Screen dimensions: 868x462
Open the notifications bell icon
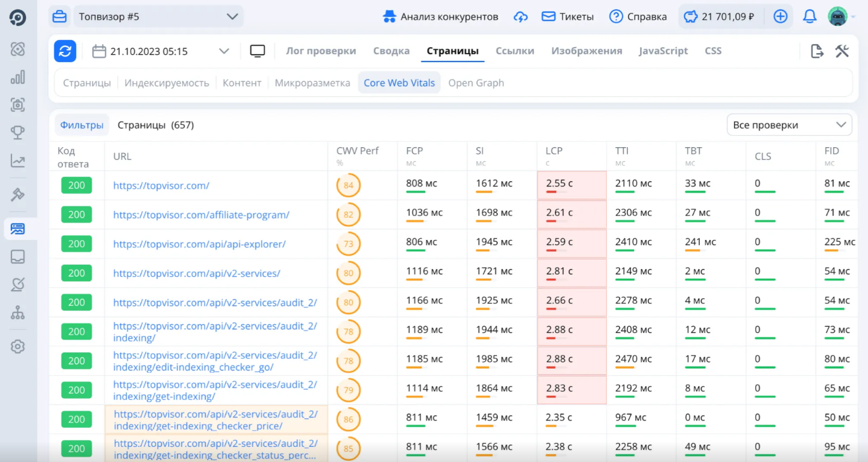[809, 17]
